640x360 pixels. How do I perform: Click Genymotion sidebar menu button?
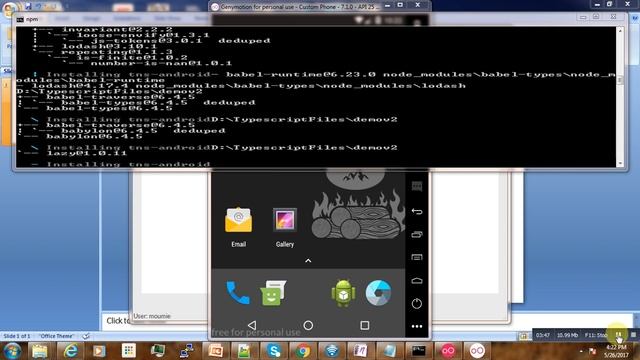[417, 257]
